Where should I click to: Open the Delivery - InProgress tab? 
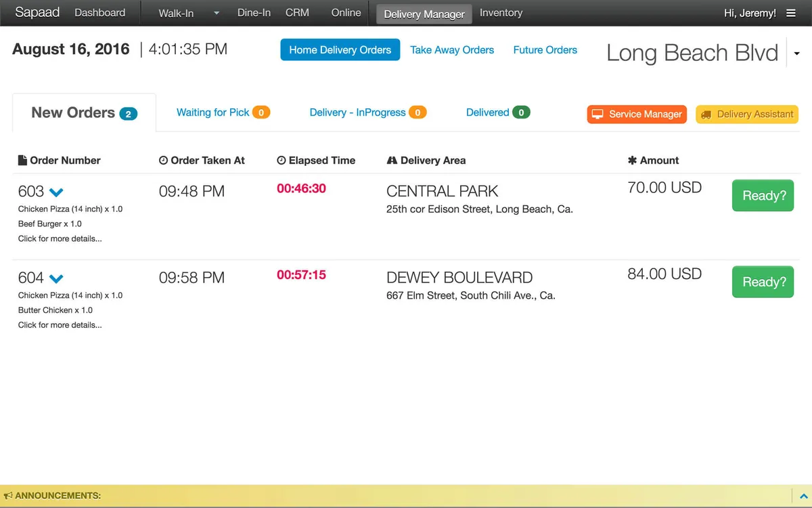tap(368, 112)
